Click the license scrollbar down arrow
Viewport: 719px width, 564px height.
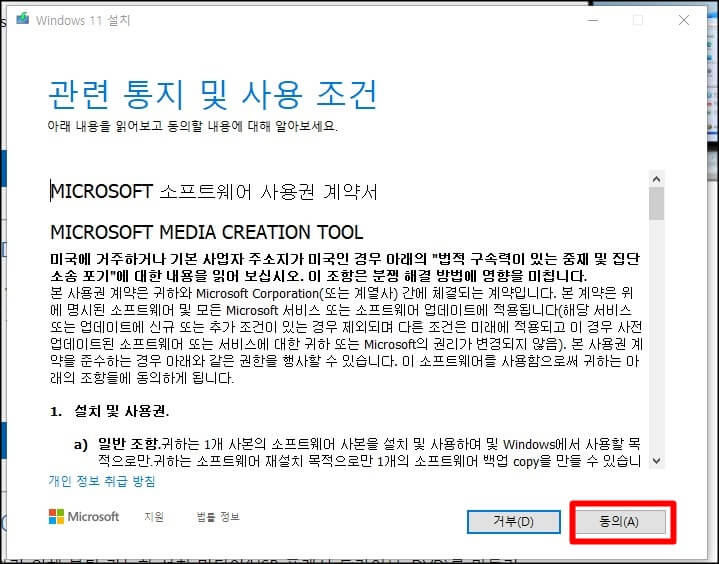(x=657, y=461)
